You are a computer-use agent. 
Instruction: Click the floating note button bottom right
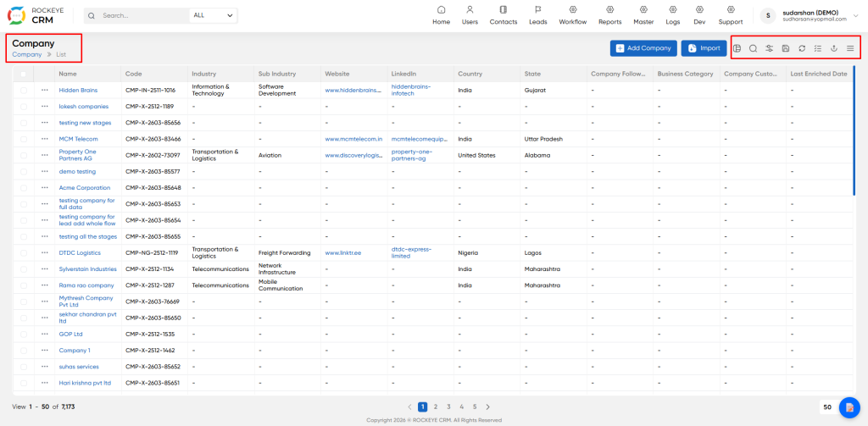pos(849,407)
